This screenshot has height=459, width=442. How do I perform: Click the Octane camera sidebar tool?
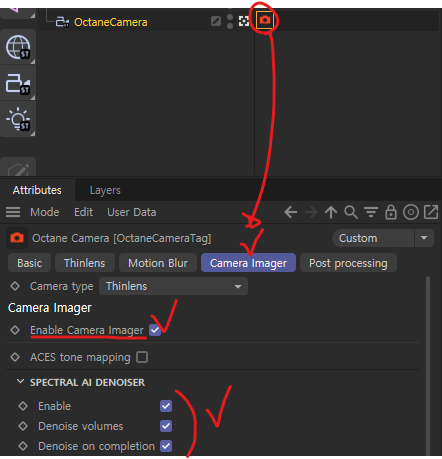click(18, 83)
